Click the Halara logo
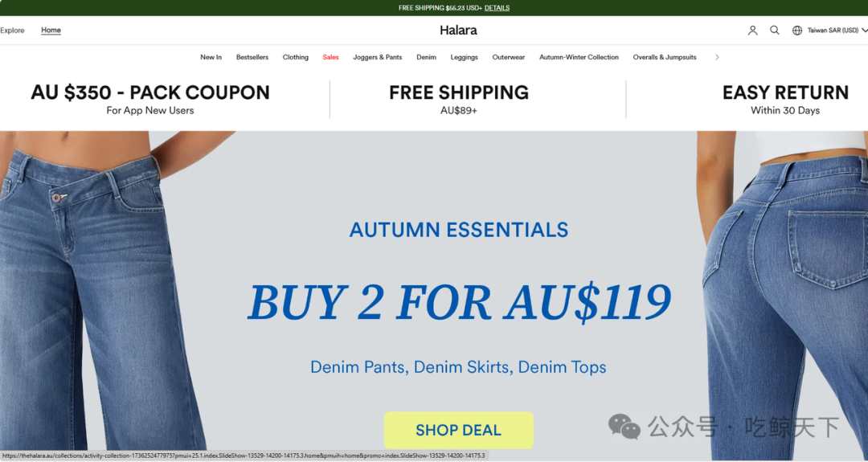The image size is (868, 462). (x=458, y=31)
